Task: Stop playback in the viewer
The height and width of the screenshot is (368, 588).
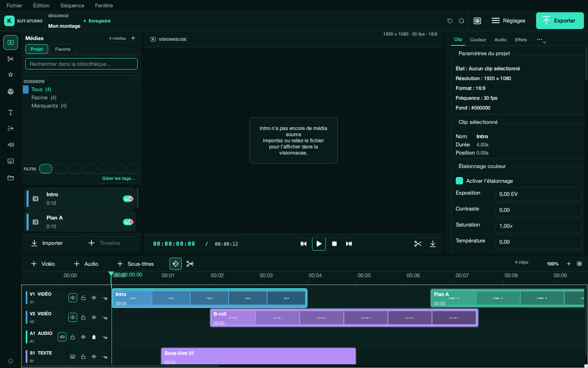Action: click(x=334, y=244)
